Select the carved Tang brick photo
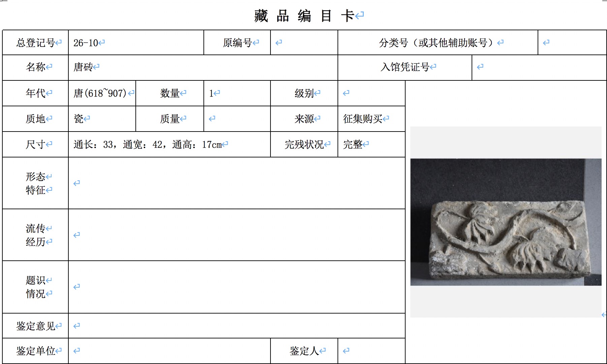This screenshot has width=607, height=364. point(506,222)
